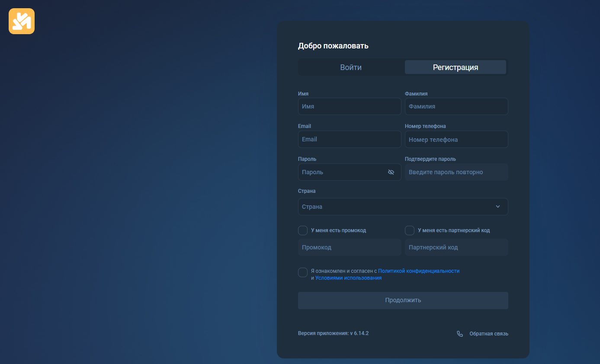
Task: Click the Добро пожаловать heading
Action: [x=333, y=46]
